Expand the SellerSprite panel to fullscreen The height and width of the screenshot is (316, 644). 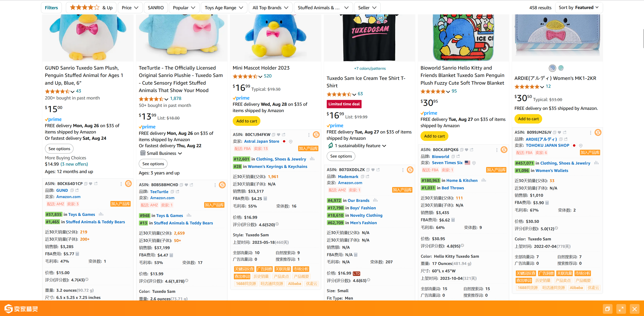coord(621,309)
